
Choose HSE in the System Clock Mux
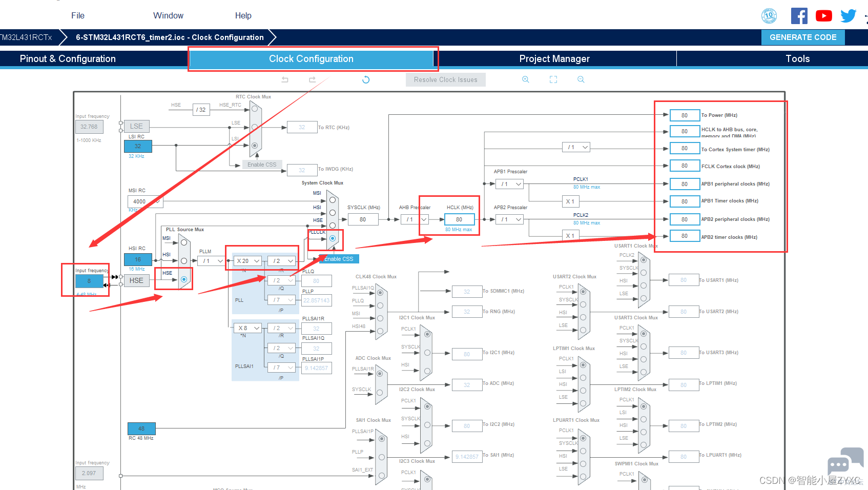click(333, 226)
